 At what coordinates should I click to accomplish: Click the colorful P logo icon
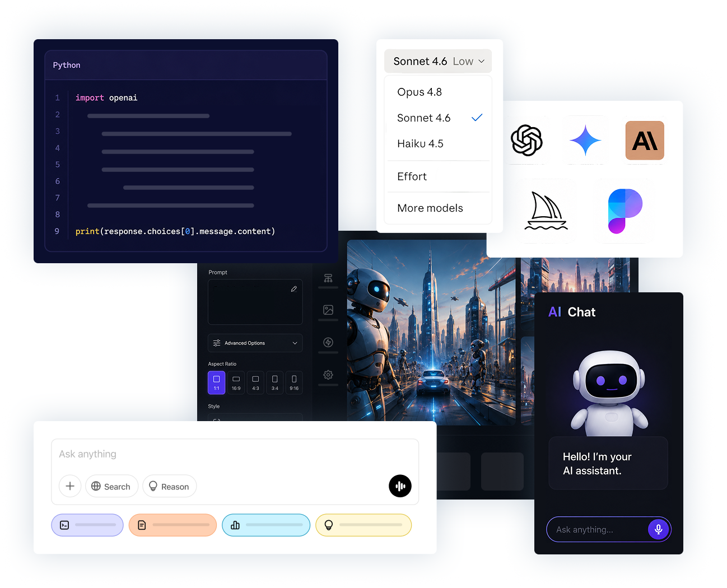(x=625, y=211)
